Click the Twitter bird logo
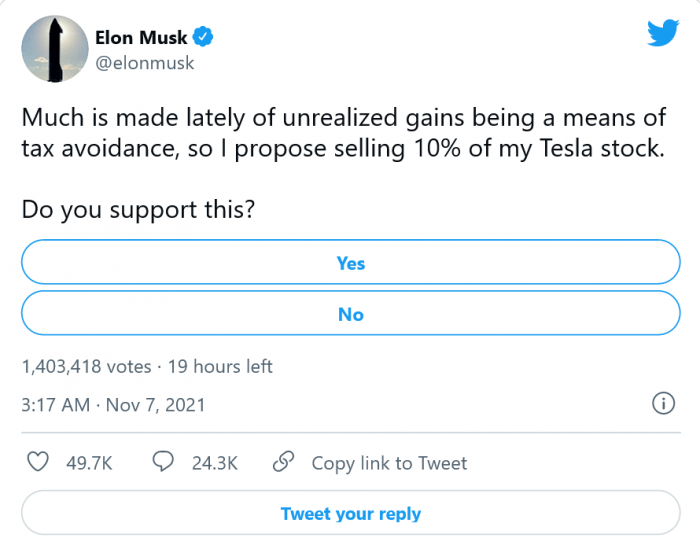This screenshot has height=549, width=700. pyautogui.click(x=662, y=33)
